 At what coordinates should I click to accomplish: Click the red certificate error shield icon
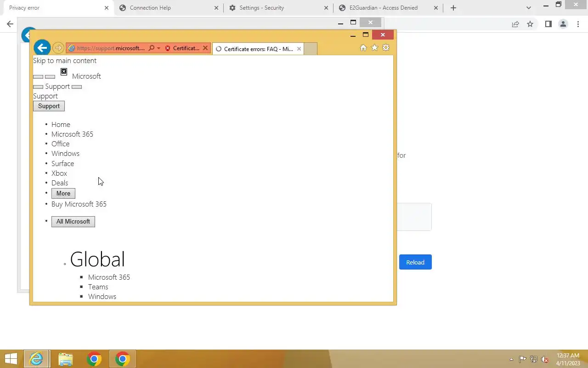tap(168, 48)
